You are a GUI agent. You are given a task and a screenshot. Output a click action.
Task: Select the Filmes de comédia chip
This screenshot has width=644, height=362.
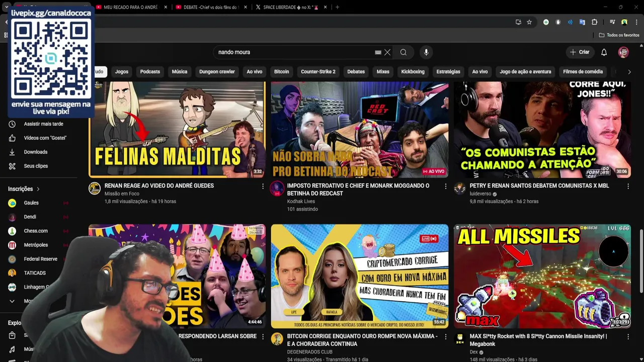583,72
